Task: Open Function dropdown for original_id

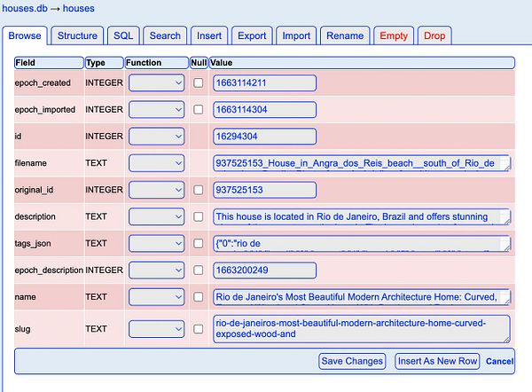Action: 156,190
